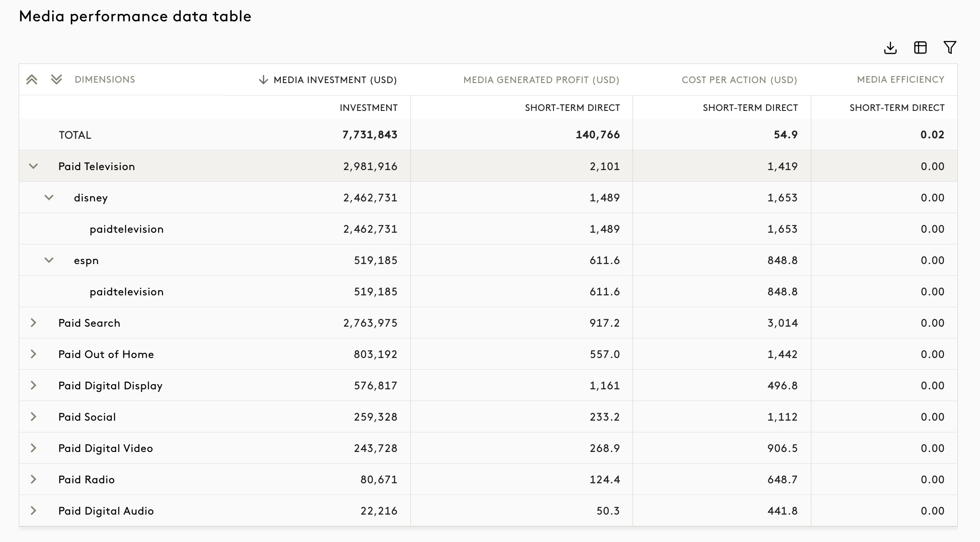Click Paid Digital Display investment 576,817
980x542 pixels.
[x=376, y=385]
